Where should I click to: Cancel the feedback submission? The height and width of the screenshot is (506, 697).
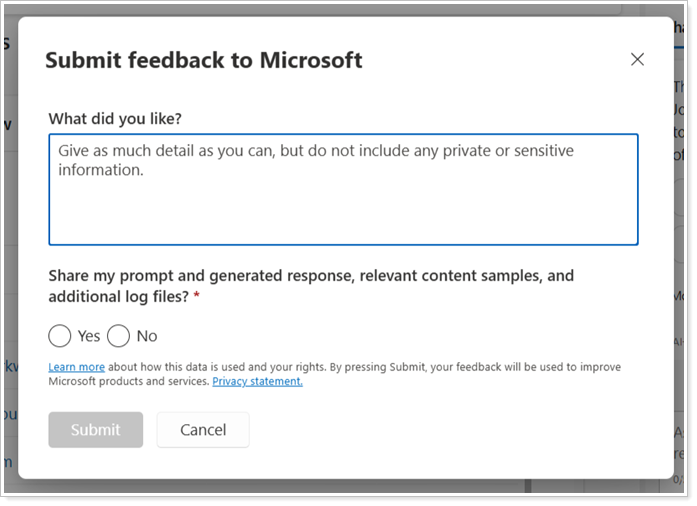[x=203, y=430]
